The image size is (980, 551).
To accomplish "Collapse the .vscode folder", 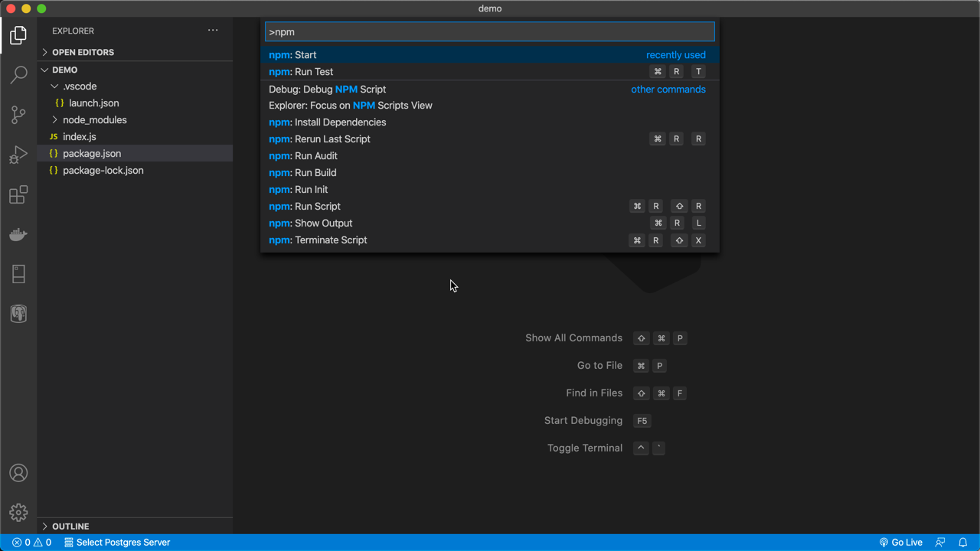I will [135, 86].
